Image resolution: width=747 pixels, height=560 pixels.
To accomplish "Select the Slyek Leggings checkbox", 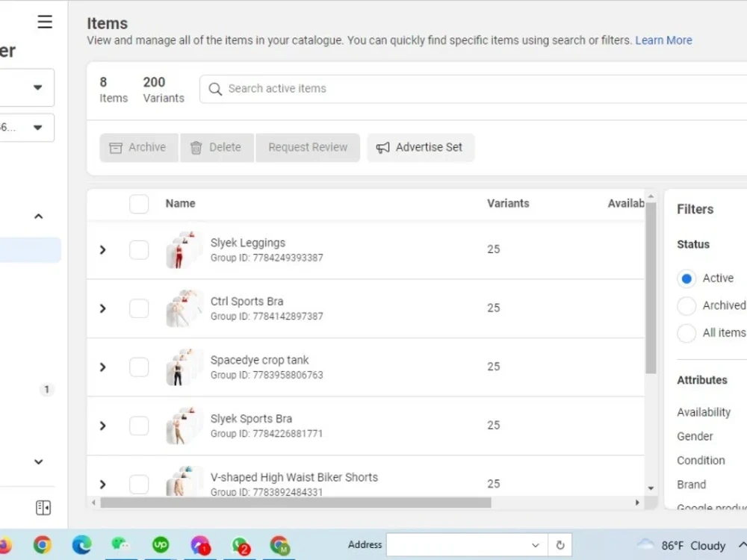I will (139, 250).
